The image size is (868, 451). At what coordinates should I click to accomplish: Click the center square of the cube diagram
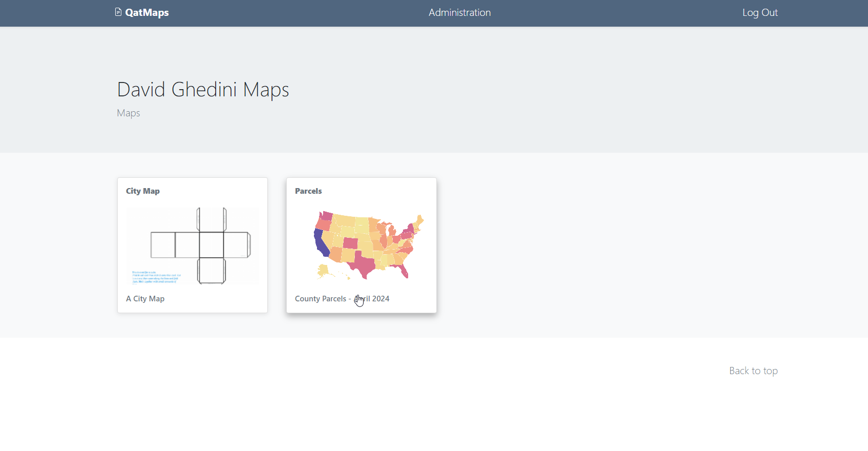211,245
